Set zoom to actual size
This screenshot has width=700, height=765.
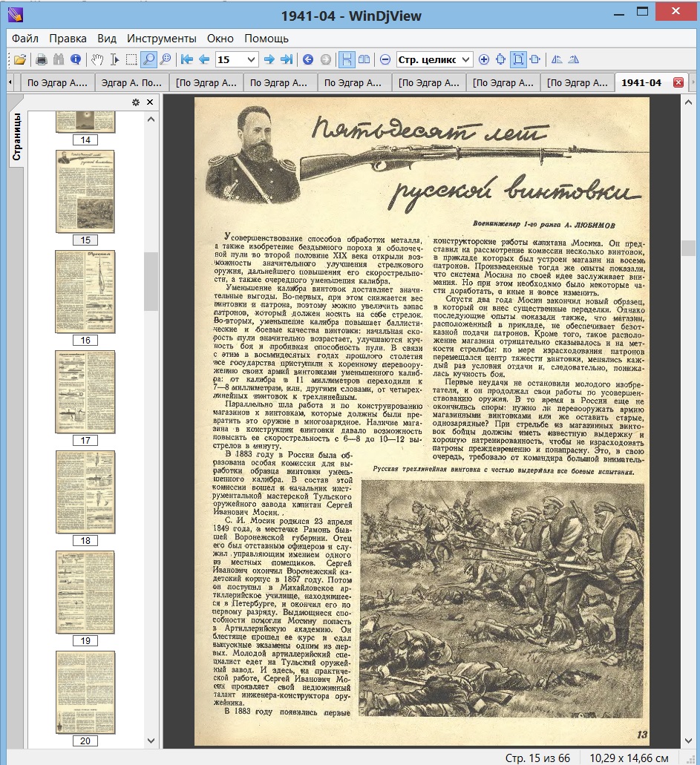(x=501, y=59)
